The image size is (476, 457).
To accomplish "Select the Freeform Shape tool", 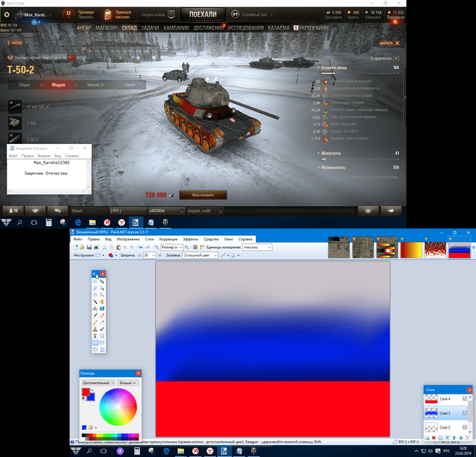I will pyautogui.click(x=102, y=349).
